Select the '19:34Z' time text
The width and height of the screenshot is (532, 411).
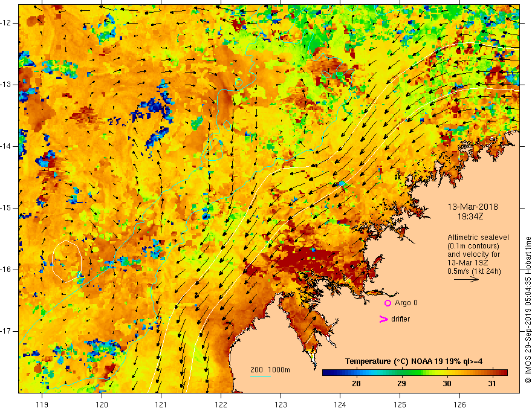[x=470, y=216]
